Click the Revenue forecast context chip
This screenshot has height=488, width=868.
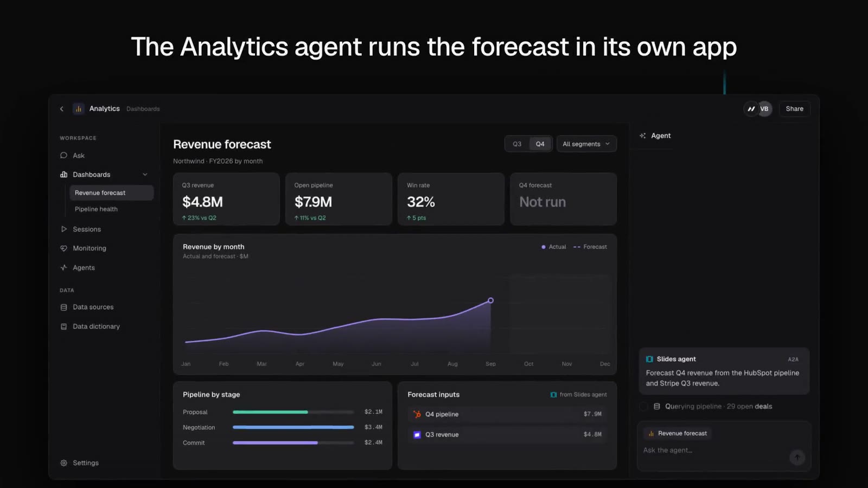677,434
